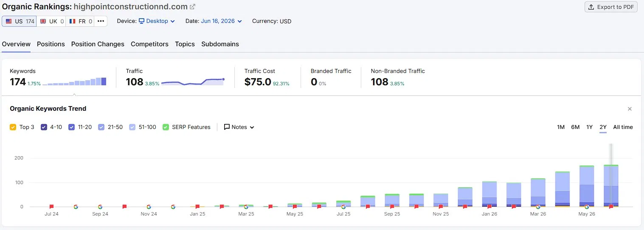Image resolution: width=644 pixels, height=230 pixels.
Task: Select the FR flag database
Action: [x=80, y=21]
